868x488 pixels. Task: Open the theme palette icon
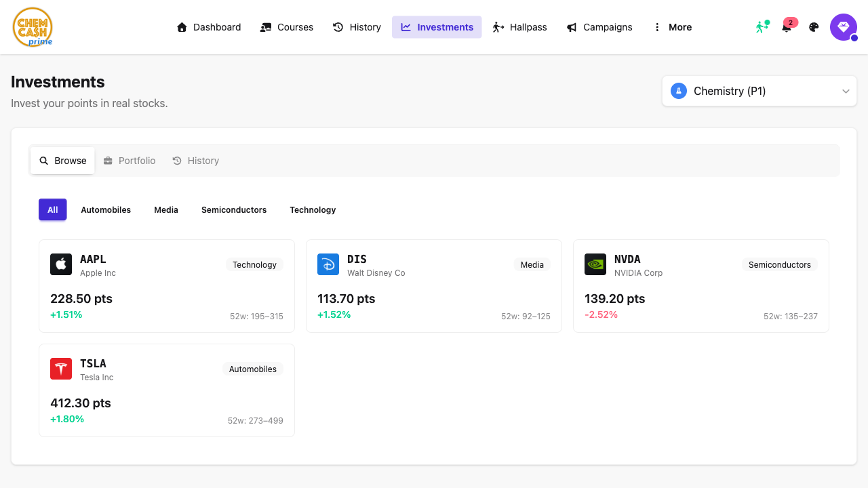pyautogui.click(x=814, y=27)
